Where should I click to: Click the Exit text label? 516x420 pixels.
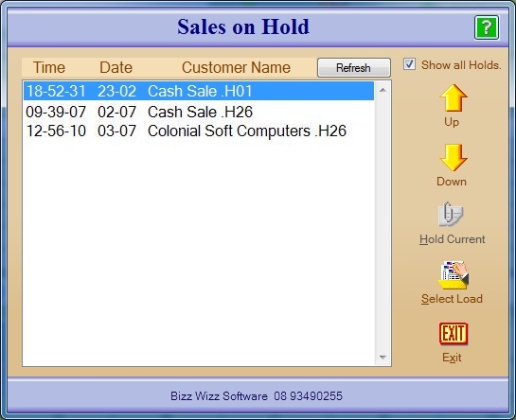452,358
